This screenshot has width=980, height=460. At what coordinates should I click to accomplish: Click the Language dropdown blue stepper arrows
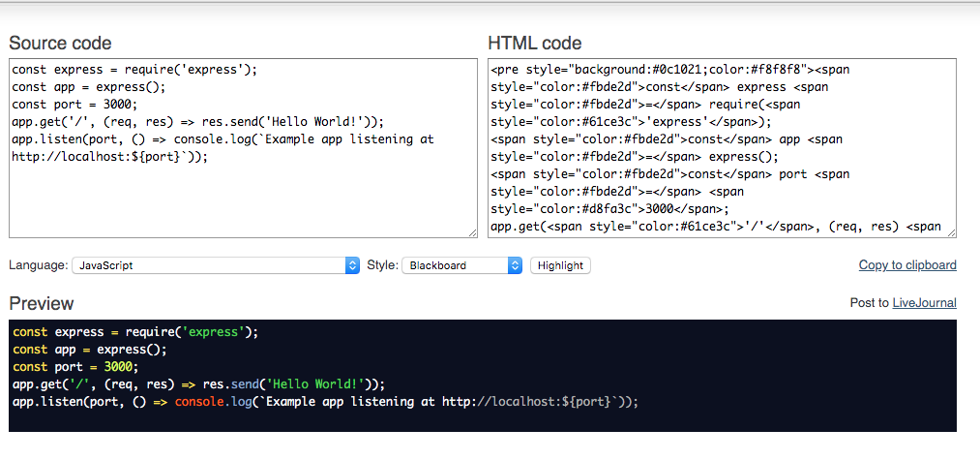[x=352, y=265]
